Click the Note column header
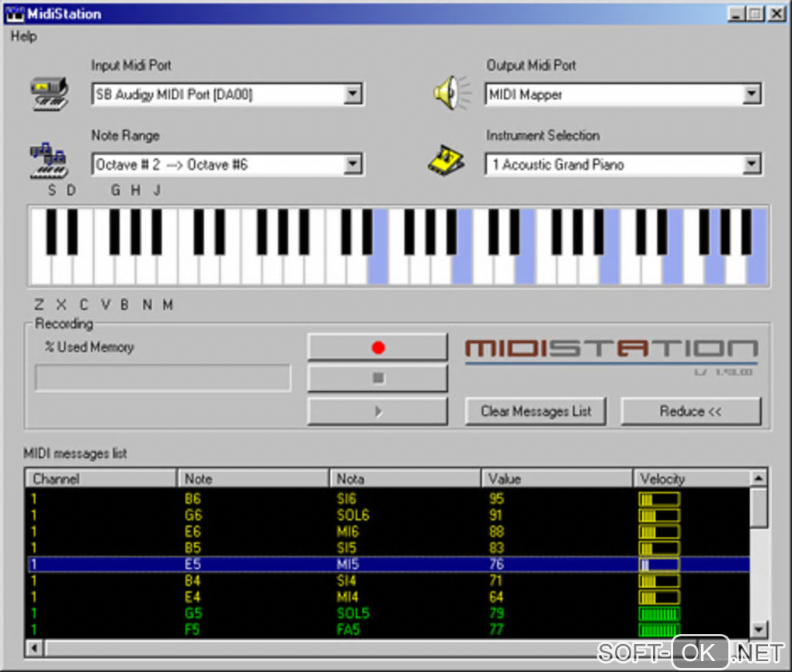This screenshot has height=672, width=792. pyautogui.click(x=253, y=479)
